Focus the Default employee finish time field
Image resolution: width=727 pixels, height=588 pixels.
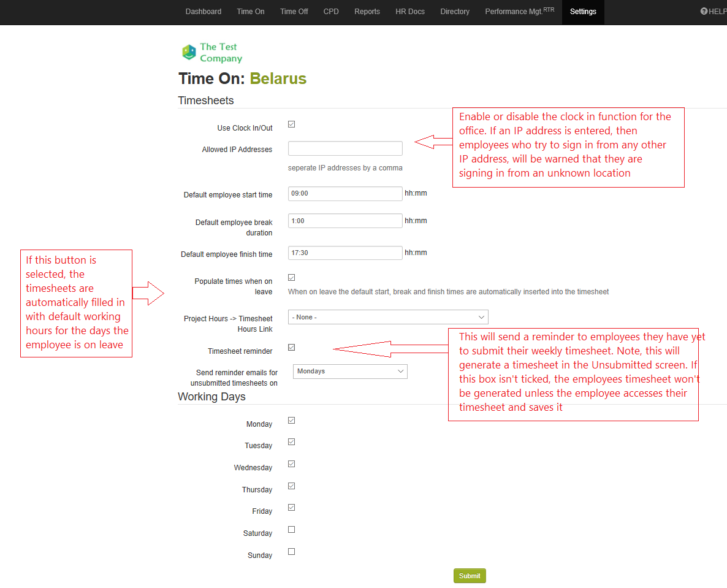point(345,253)
